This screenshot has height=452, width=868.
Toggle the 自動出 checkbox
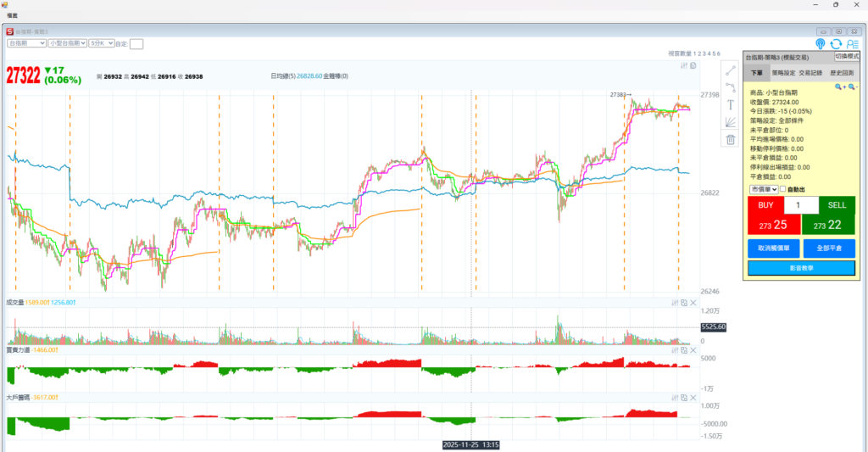point(782,189)
